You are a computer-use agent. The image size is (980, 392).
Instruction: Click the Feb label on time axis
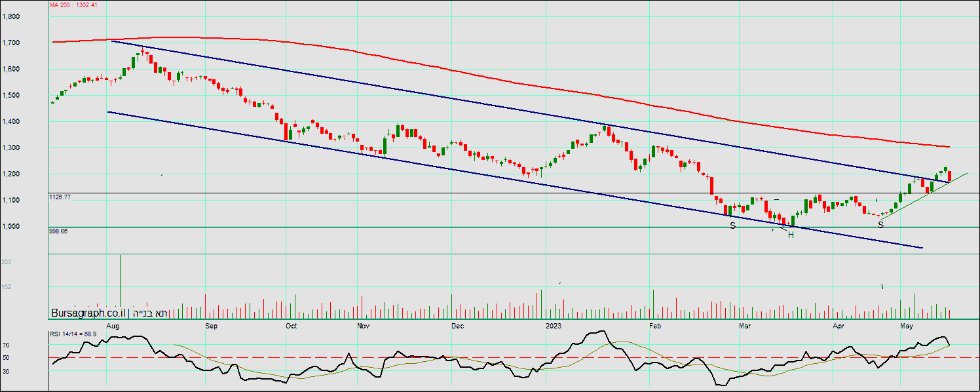[654, 326]
